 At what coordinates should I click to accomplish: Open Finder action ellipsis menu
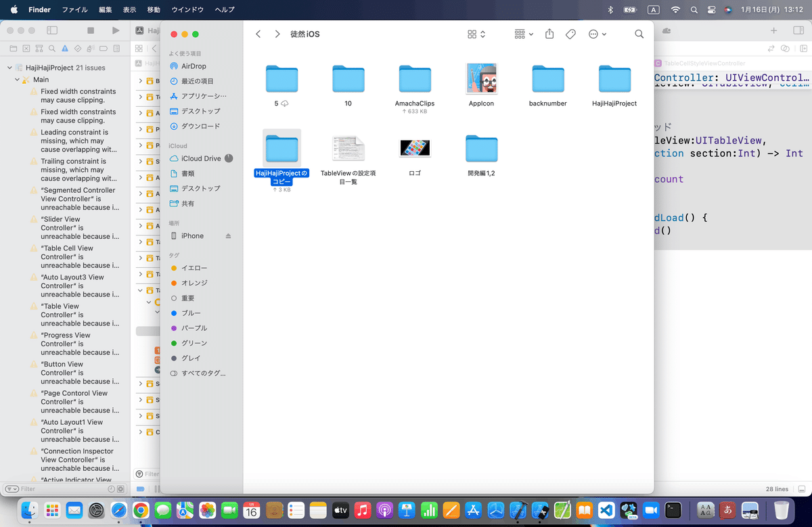[597, 34]
